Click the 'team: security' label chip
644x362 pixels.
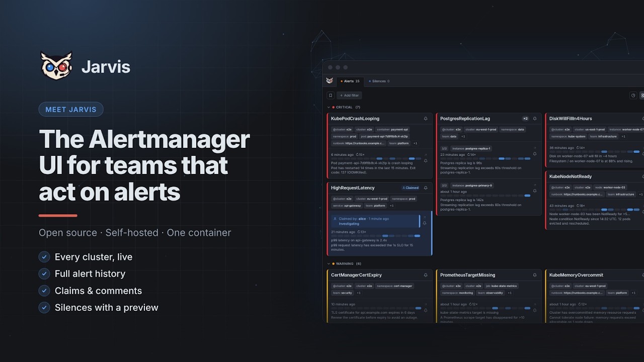[x=343, y=293]
